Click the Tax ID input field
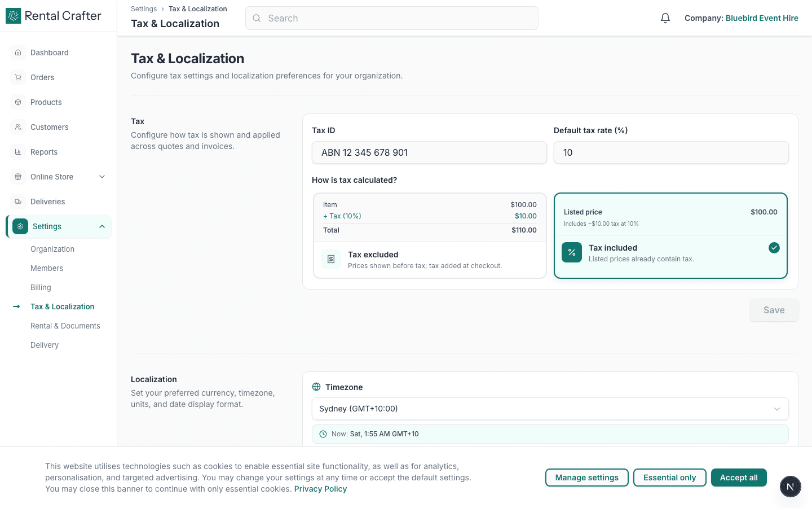This screenshot has height=508, width=812. (x=429, y=152)
